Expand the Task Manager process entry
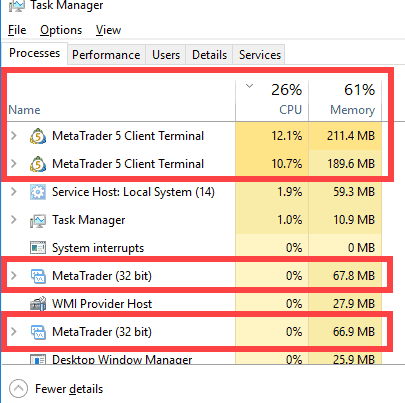Image resolution: width=405 pixels, height=403 pixels. pyautogui.click(x=14, y=220)
